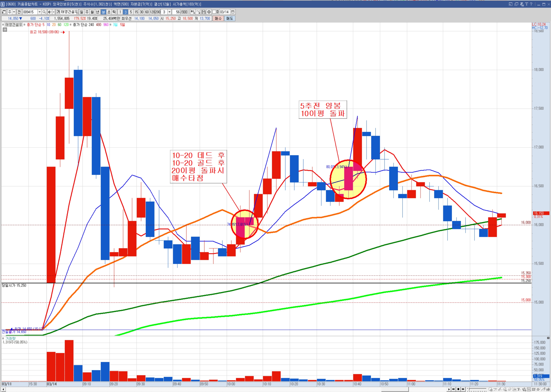Expand the stock code 009415 dropdown

coord(39,12)
